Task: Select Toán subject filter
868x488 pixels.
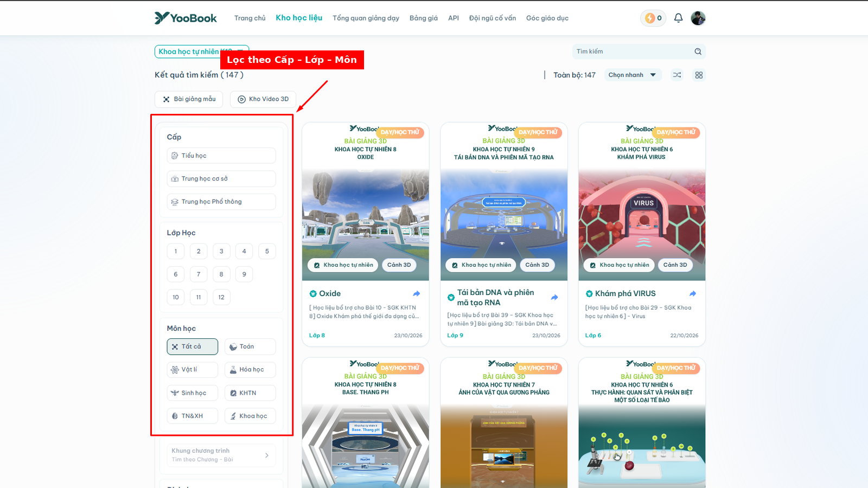Action: (250, 346)
